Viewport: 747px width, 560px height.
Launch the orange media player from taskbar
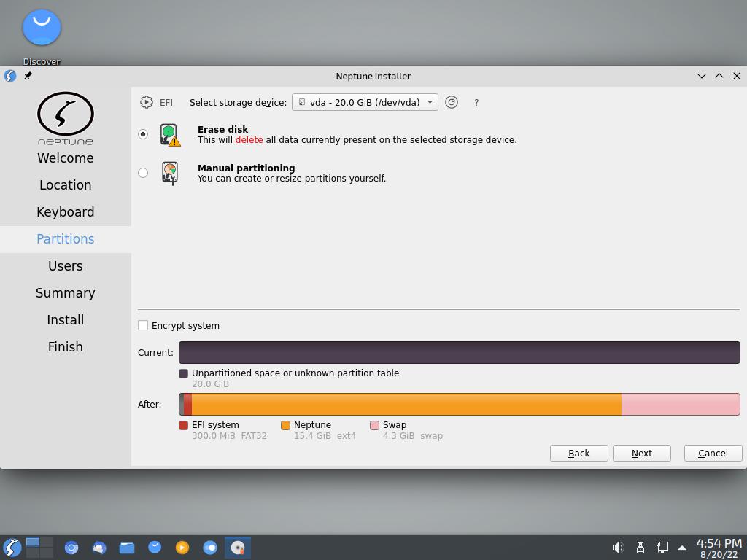coord(182,548)
